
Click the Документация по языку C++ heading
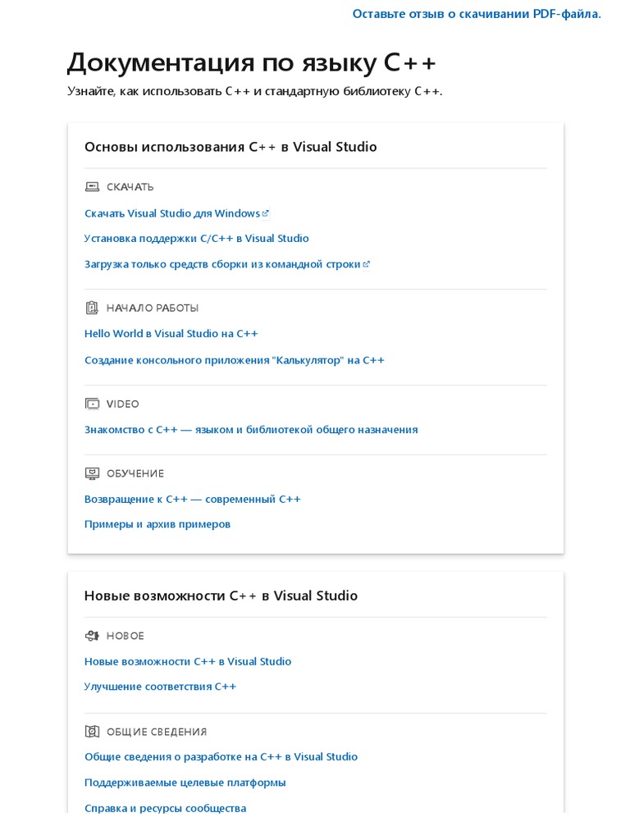coord(251,63)
